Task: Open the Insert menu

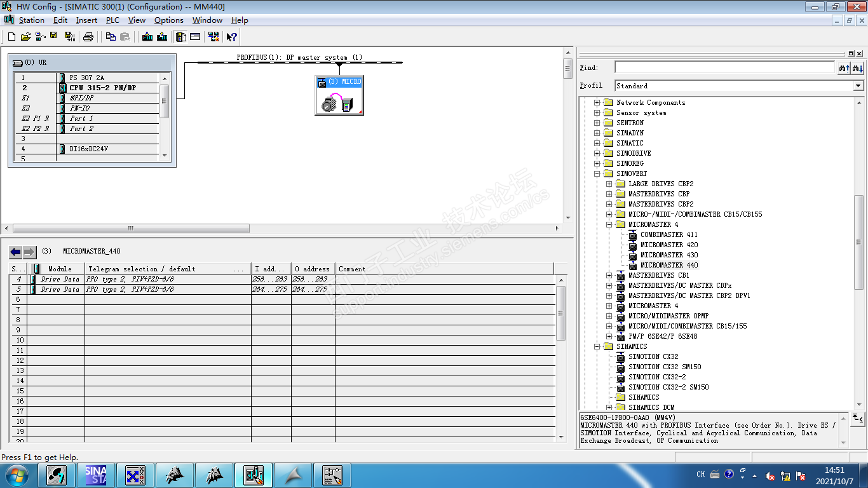Action: 86,20
